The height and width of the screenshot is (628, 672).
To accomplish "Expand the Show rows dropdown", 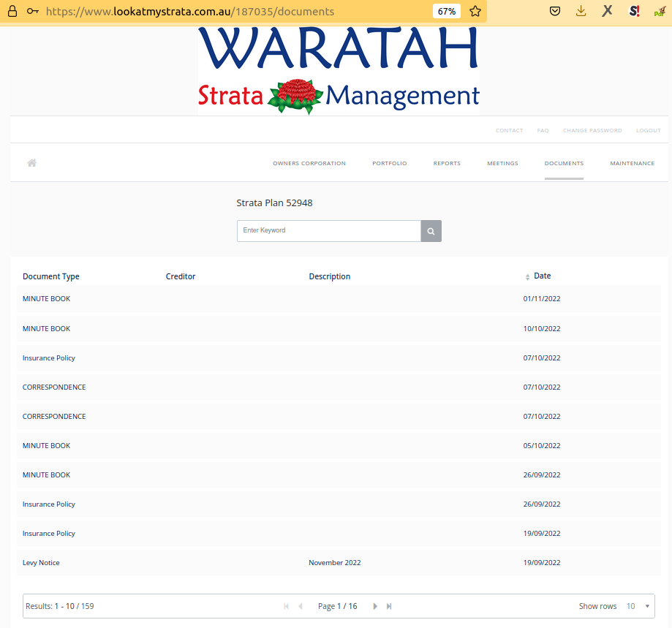I will click(636, 606).
